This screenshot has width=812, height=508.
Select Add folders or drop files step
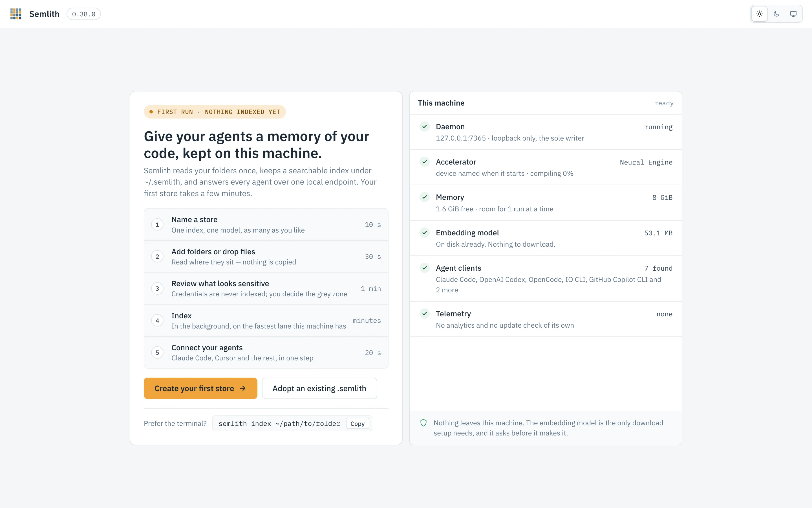coord(266,257)
